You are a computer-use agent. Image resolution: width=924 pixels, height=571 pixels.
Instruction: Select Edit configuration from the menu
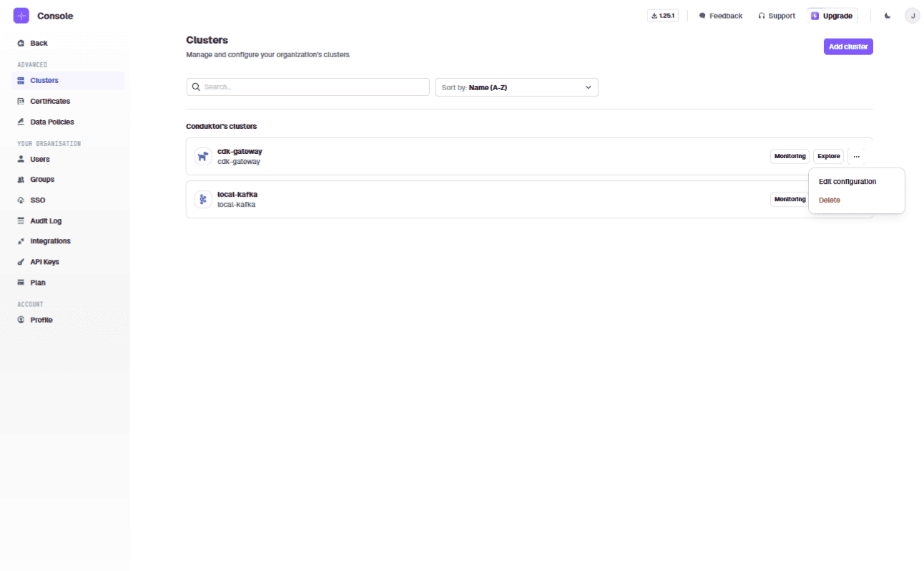pos(847,182)
